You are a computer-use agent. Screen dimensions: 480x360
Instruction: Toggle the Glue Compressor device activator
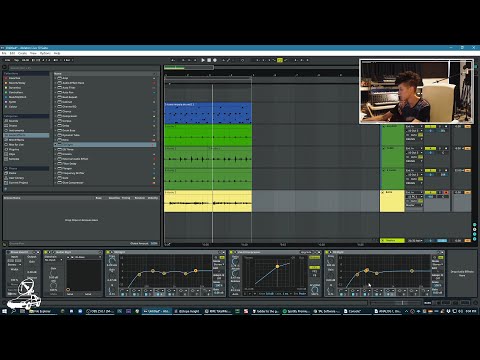(x=232, y=252)
